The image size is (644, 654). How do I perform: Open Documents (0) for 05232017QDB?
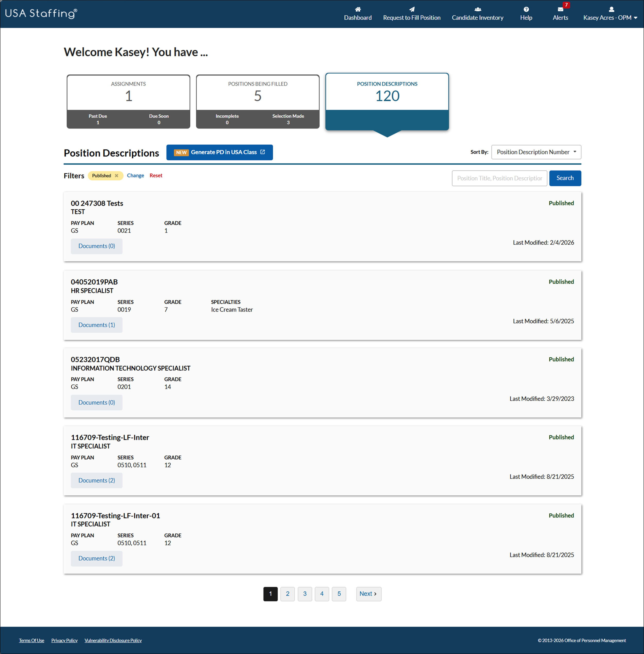coord(96,402)
